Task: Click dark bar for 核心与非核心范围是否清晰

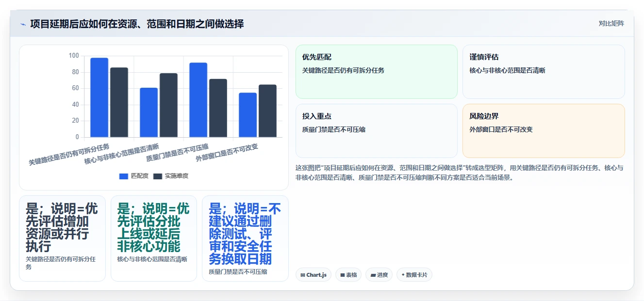Action: tap(168, 105)
